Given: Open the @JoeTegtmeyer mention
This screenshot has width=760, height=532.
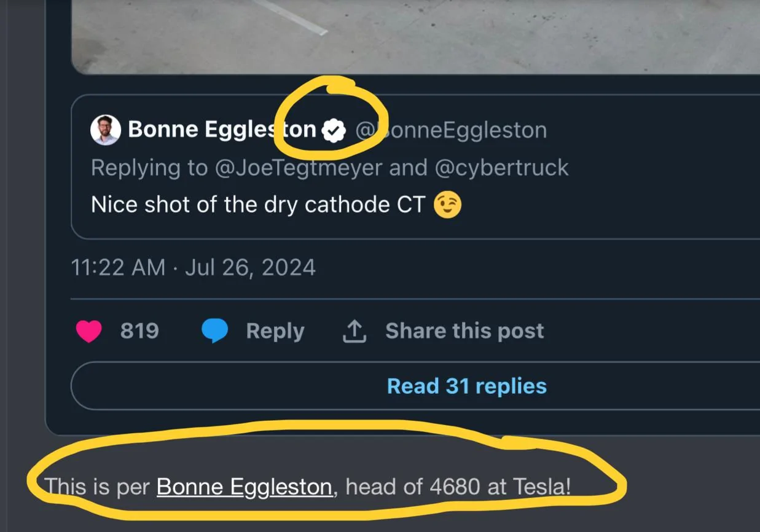Looking at the screenshot, I should click(299, 168).
